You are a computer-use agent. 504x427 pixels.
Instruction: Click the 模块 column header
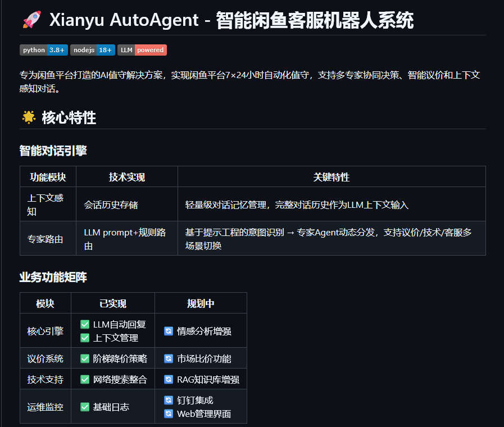[x=46, y=303]
